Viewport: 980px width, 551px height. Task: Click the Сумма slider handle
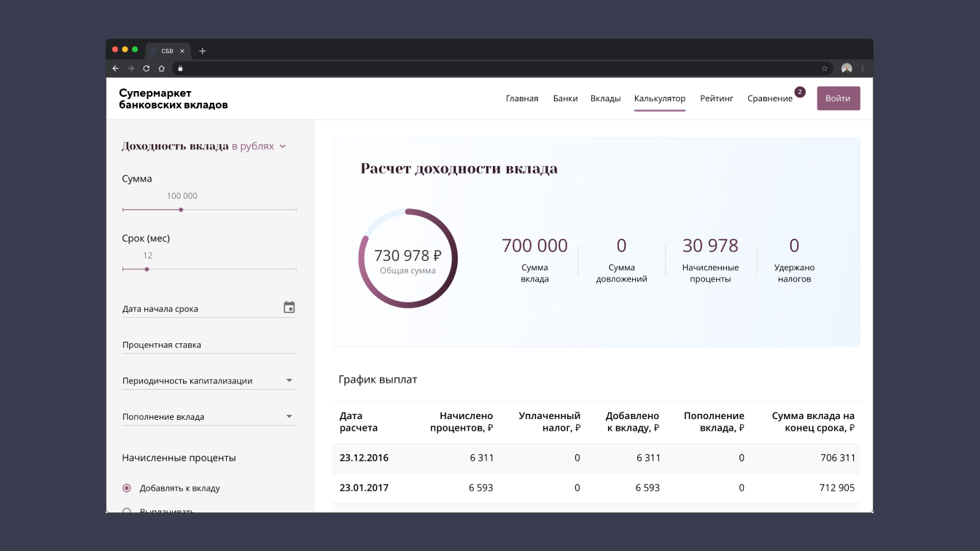(x=181, y=210)
